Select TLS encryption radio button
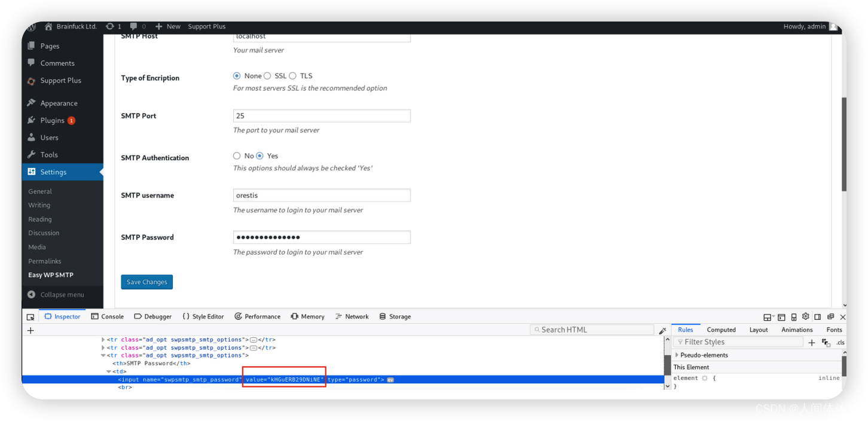Image resolution: width=868 pixels, height=421 pixels. click(x=292, y=76)
